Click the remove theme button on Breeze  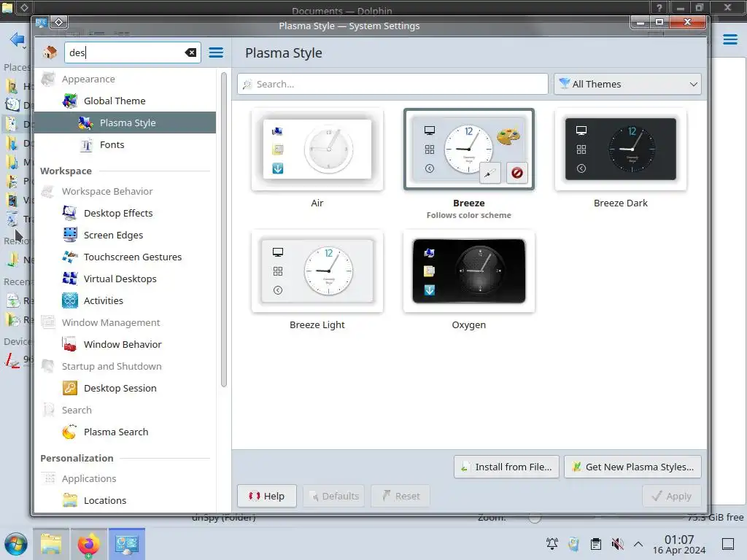pos(517,173)
